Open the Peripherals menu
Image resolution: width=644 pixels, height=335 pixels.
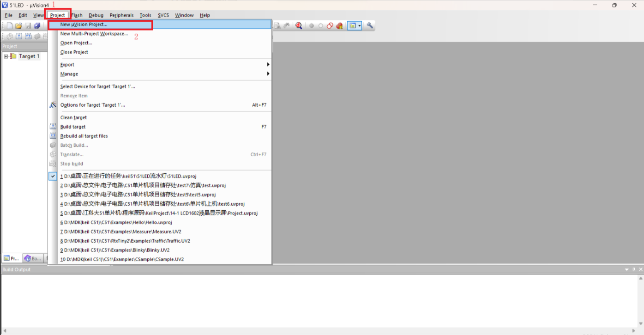point(121,15)
